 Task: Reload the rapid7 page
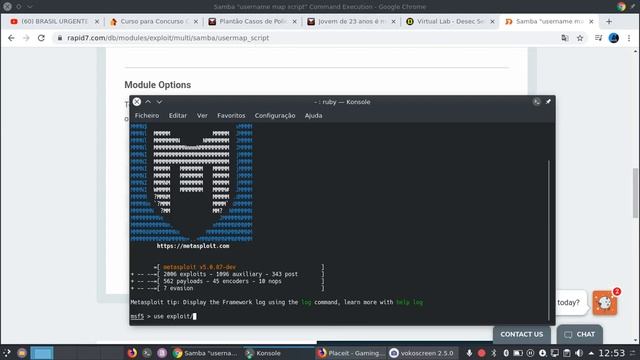(x=41, y=38)
